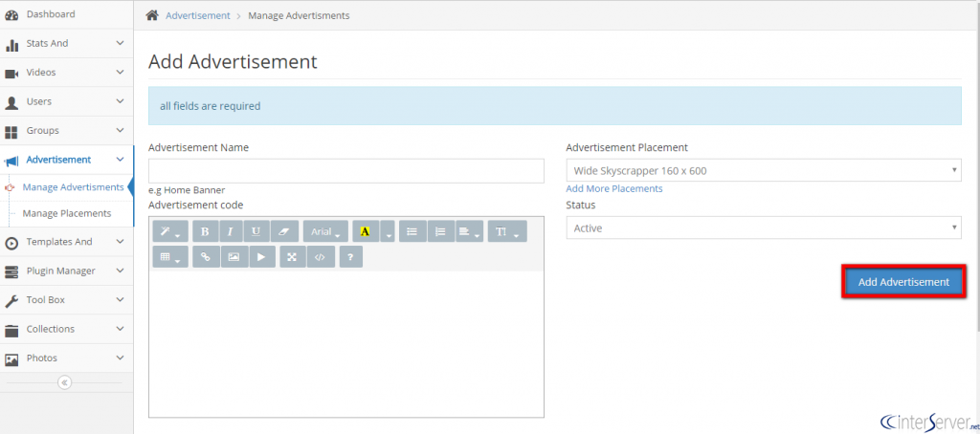Image resolution: width=980 pixels, height=434 pixels.
Task: Toggle bold formatting in the editor
Action: [x=205, y=231]
